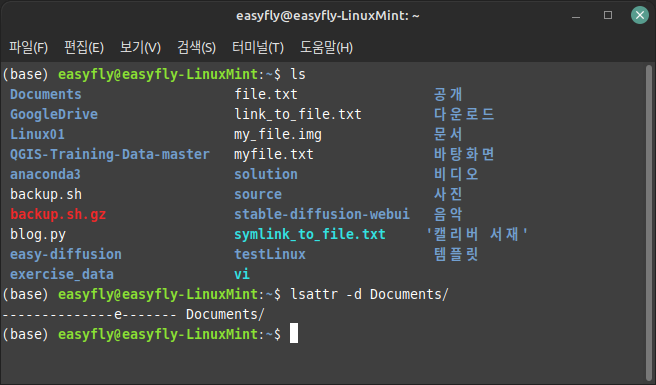Viewport: 656px width, 385px height.
Task: Open the 터미널(T) menu
Action: pos(258,47)
